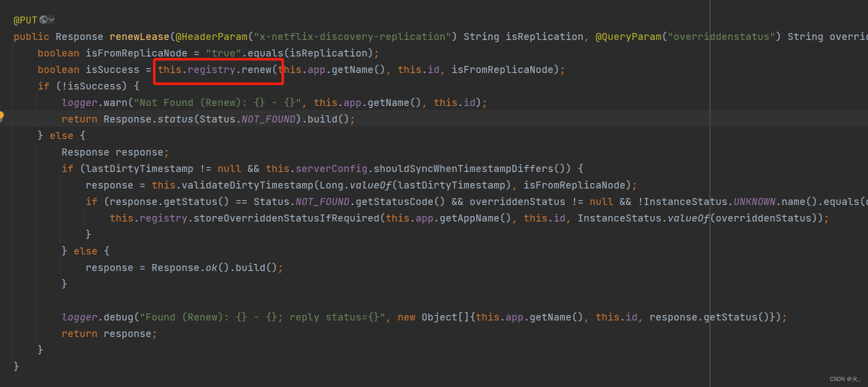
Task: Click the getStatusCode method call
Action: 394,201
